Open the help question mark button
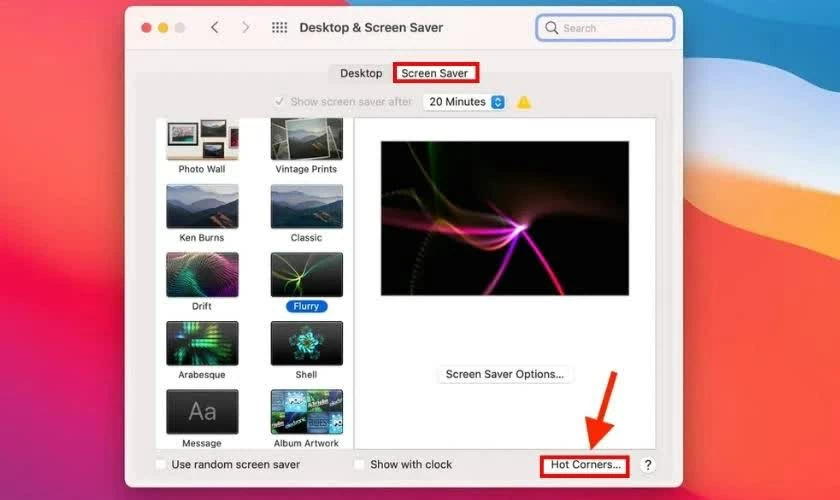 647,465
